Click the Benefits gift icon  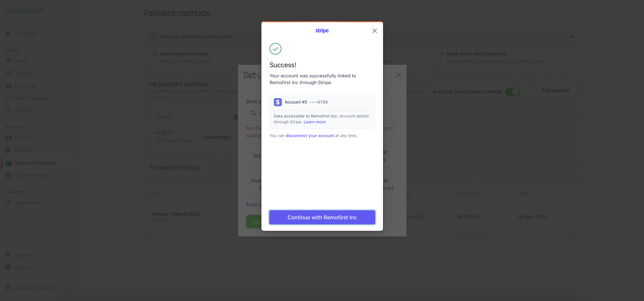9,111
